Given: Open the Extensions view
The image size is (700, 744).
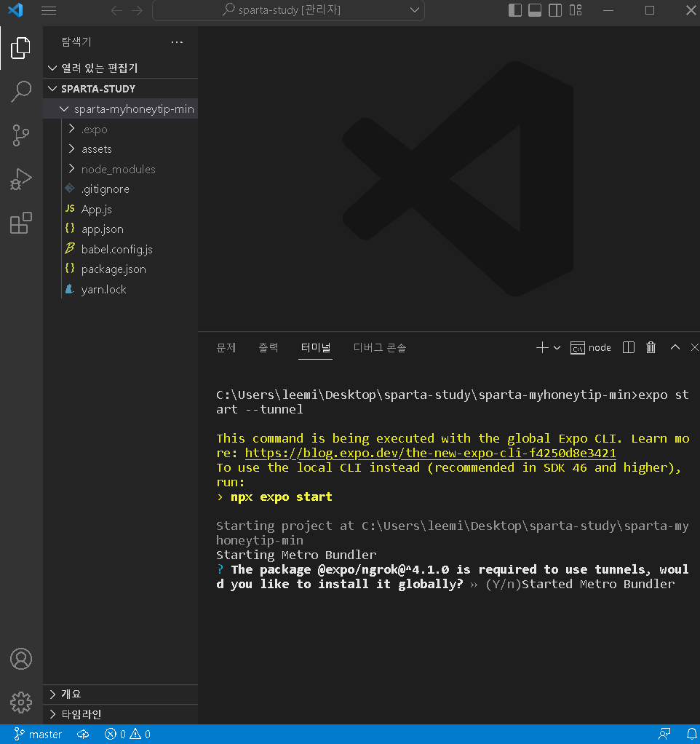Looking at the screenshot, I should tap(20, 223).
